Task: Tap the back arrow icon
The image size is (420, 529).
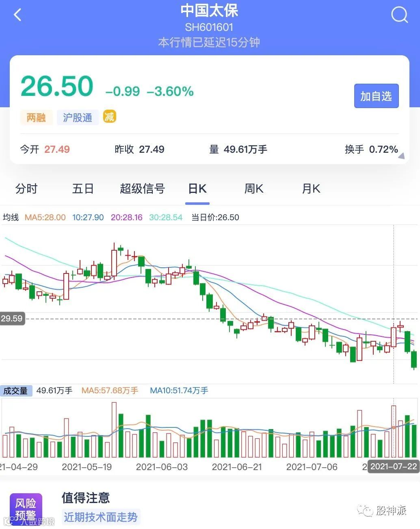Action: (x=17, y=15)
